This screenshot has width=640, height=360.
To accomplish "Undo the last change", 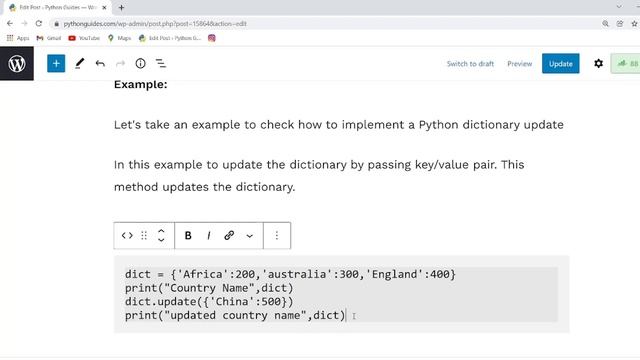I will click(x=100, y=64).
